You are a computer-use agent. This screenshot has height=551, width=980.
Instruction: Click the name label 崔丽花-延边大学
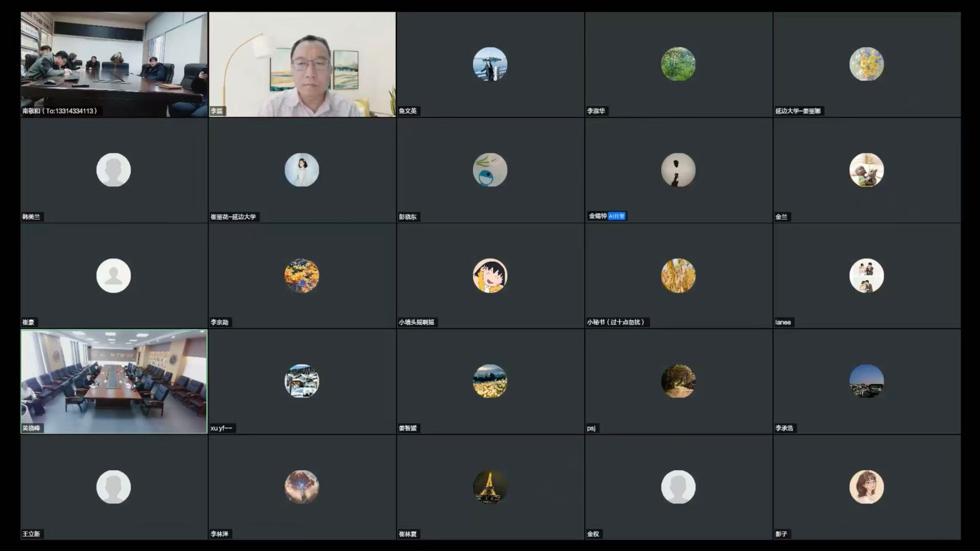pyautogui.click(x=234, y=216)
